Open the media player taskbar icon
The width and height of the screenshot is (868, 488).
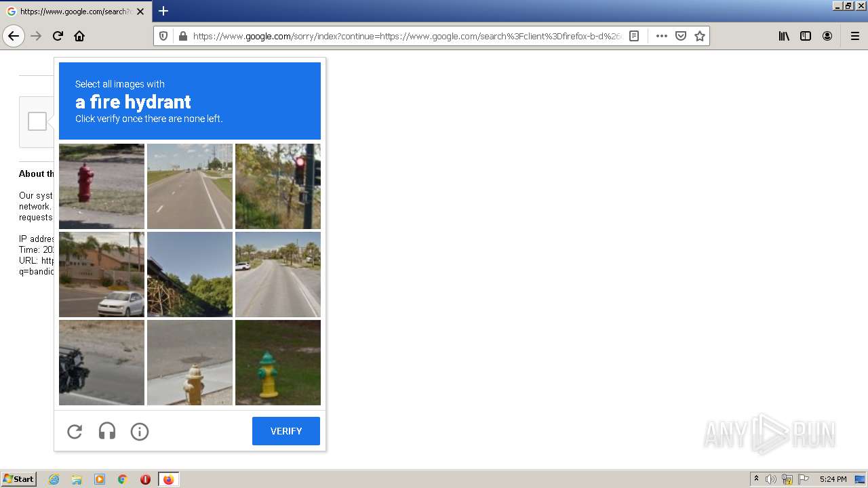click(100, 479)
